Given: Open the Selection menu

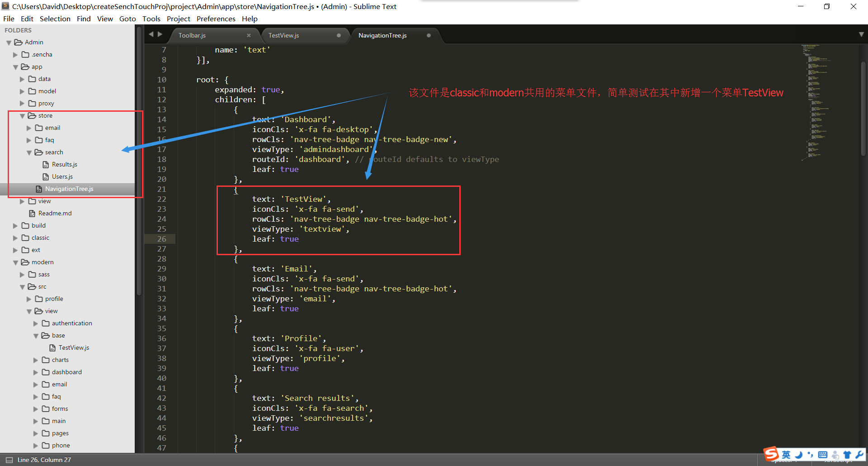Looking at the screenshot, I should click(x=55, y=19).
